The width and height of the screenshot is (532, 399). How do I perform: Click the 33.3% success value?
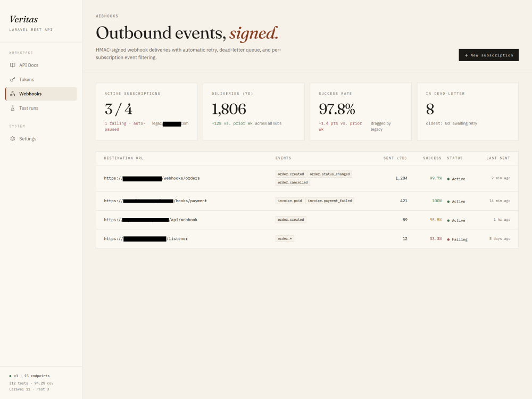click(436, 239)
